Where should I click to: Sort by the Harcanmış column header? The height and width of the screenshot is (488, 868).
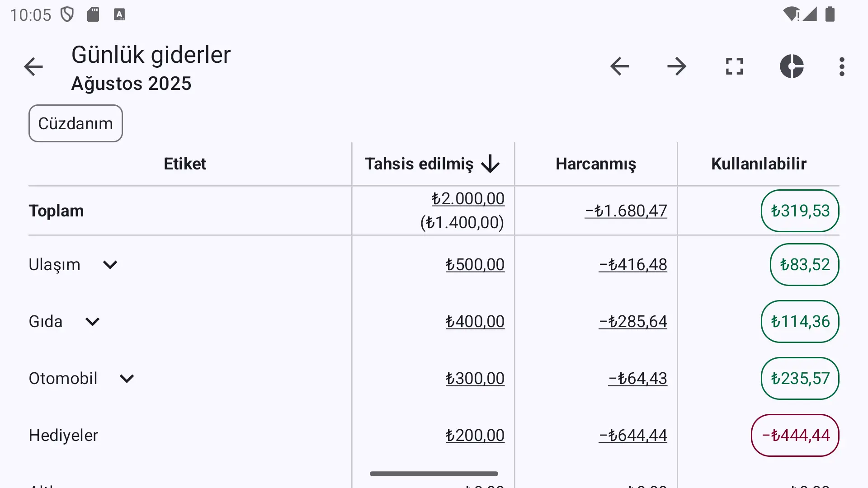(595, 164)
